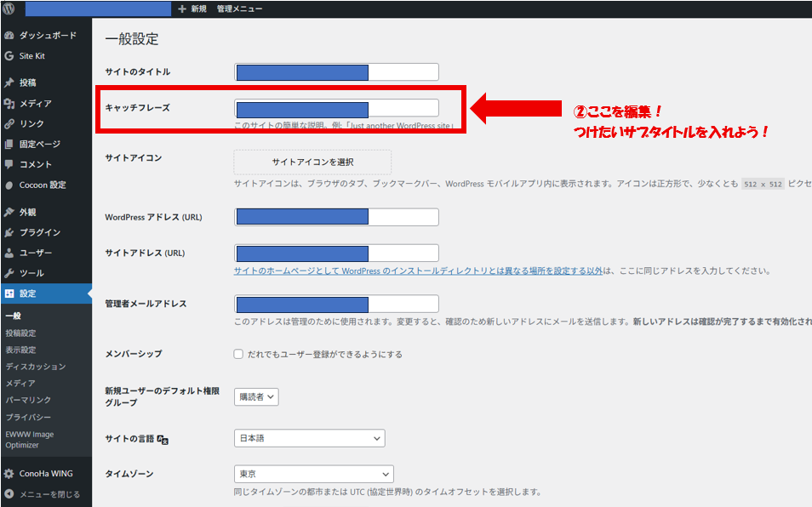Select the Plugins (プラグイン) icon
The image size is (812, 507).
click(9, 233)
